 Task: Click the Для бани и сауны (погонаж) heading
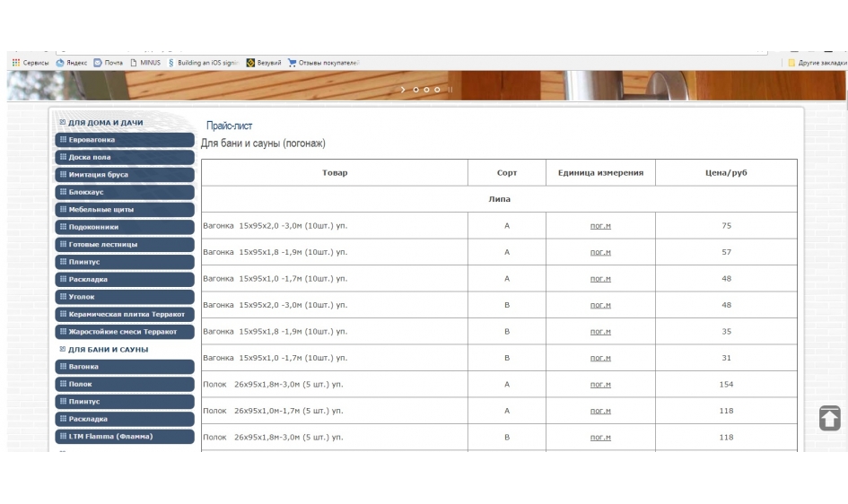pyautogui.click(x=263, y=143)
